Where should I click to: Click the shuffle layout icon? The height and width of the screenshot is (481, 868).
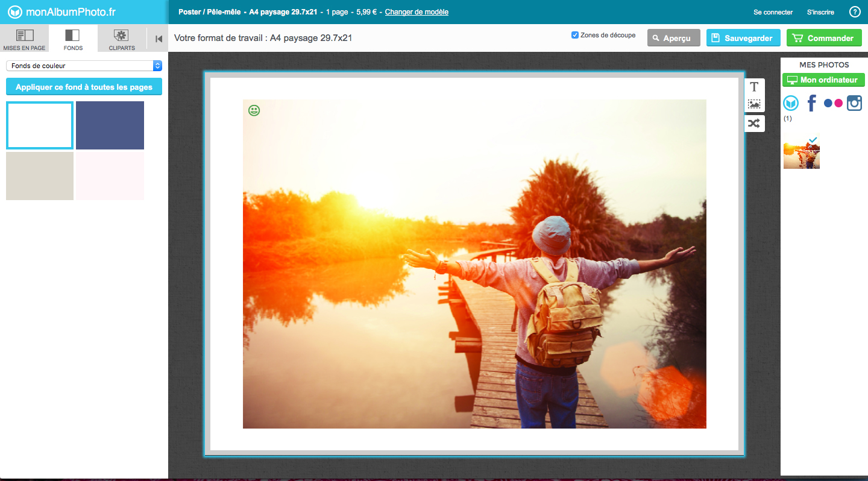pos(754,124)
